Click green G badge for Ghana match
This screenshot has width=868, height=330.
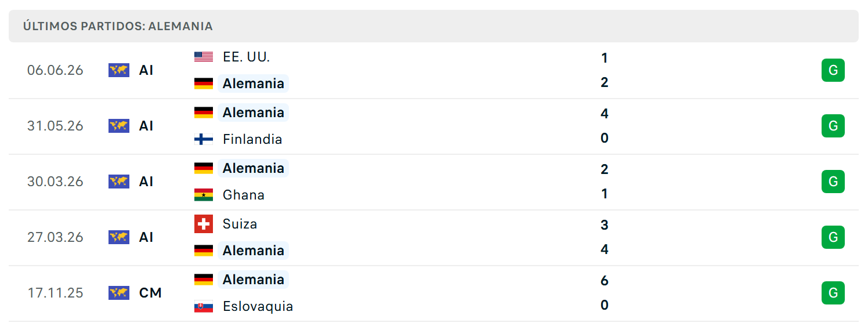833,182
